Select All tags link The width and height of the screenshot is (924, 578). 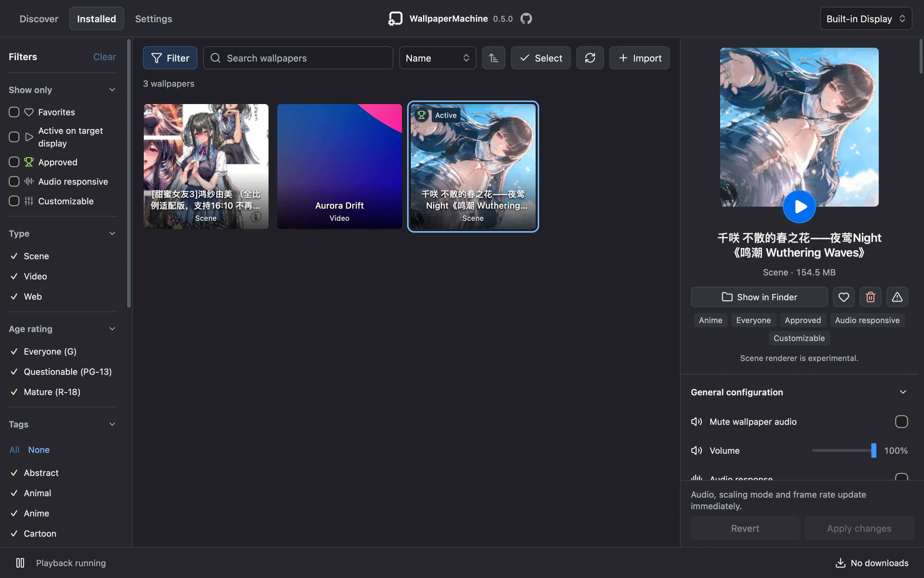(14, 450)
